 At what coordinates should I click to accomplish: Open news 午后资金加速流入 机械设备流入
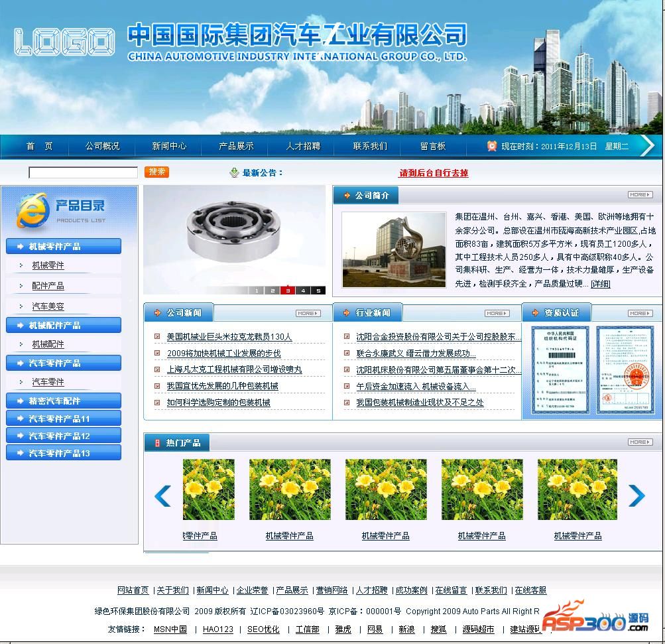tap(416, 386)
